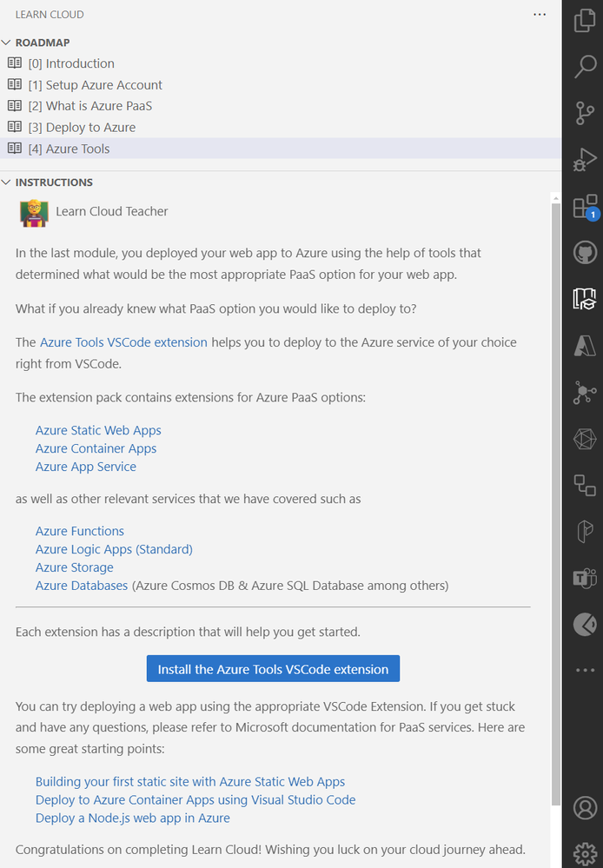The width and height of the screenshot is (603, 868).
Task: Open the molecule-shaped activity bar icon
Action: pyautogui.click(x=585, y=393)
